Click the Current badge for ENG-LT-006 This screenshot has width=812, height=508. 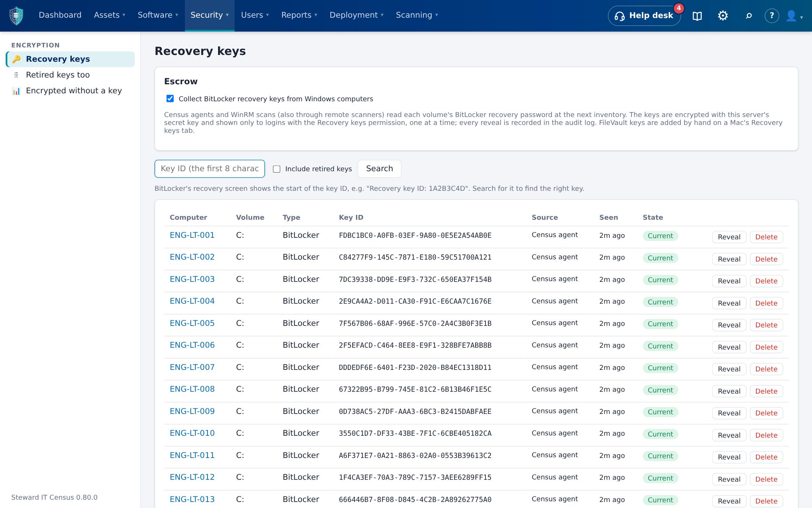pos(660,346)
